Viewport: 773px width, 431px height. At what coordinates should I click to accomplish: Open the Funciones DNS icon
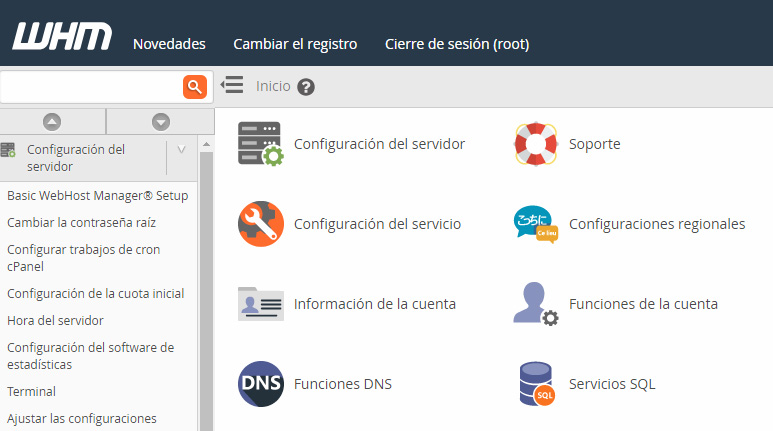260,384
